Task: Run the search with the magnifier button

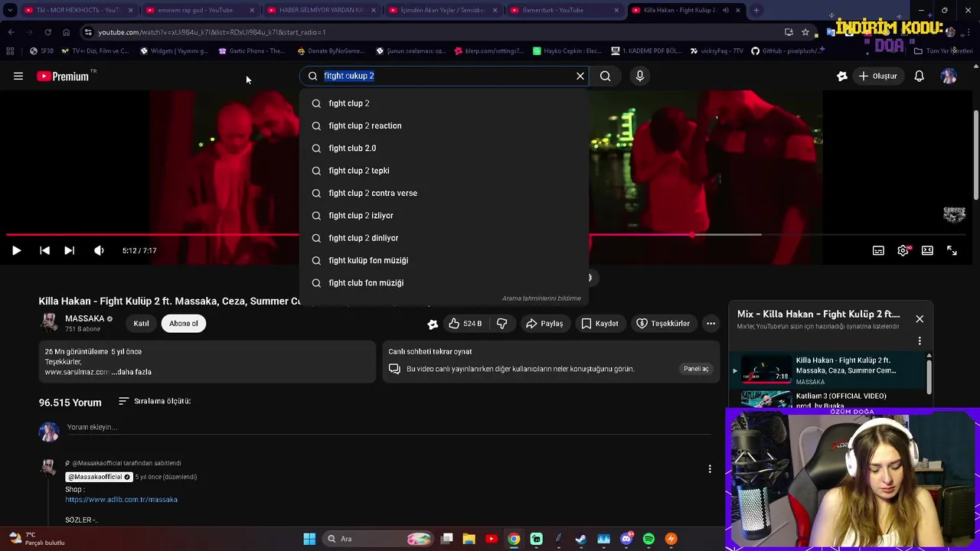Action: [x=606, y=76]
